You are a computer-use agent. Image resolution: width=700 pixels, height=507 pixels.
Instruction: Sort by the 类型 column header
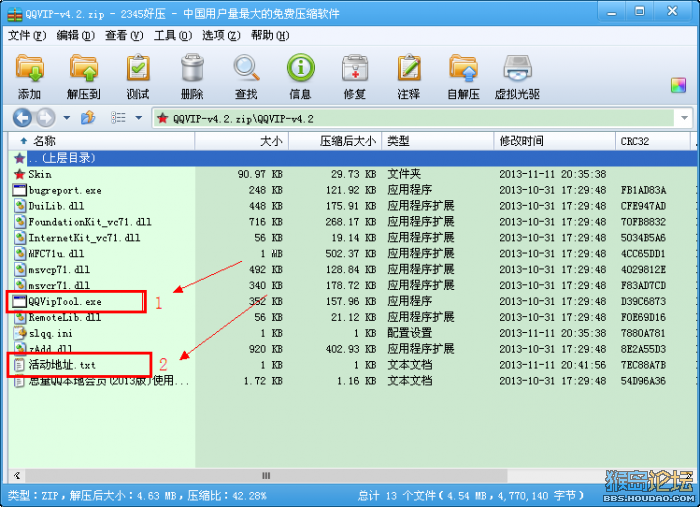pyautogui.click(x=438, y=141)
